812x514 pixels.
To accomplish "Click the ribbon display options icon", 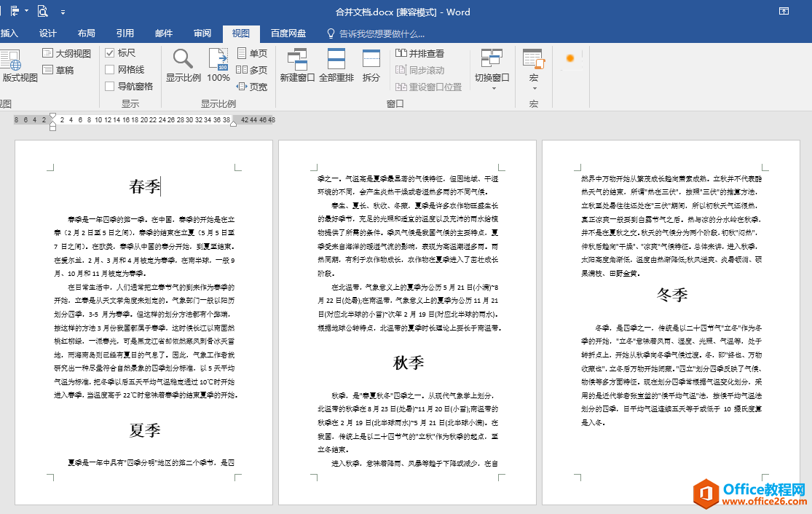I will [x=784, y=11].
